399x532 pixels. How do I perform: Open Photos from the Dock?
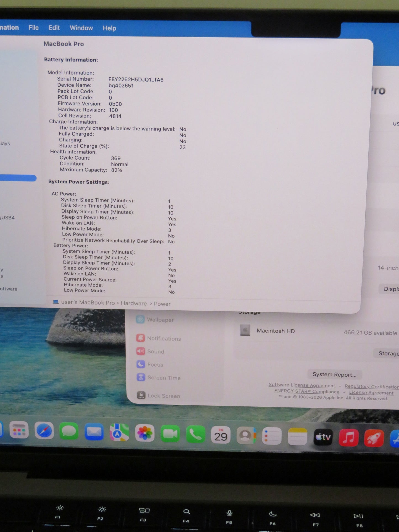tap(145, 433)
